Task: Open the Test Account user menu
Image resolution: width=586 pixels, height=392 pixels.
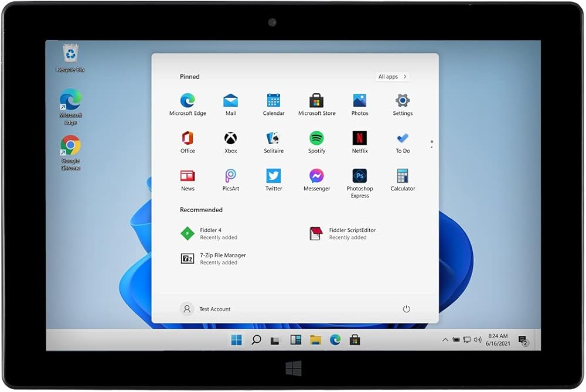Action: click(206, 309)
